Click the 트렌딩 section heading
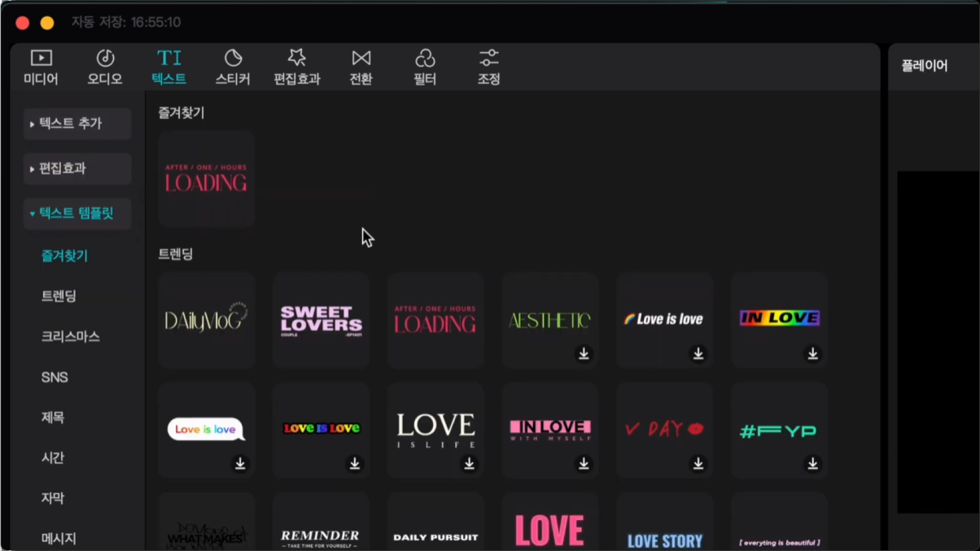 tap(176, 255)
